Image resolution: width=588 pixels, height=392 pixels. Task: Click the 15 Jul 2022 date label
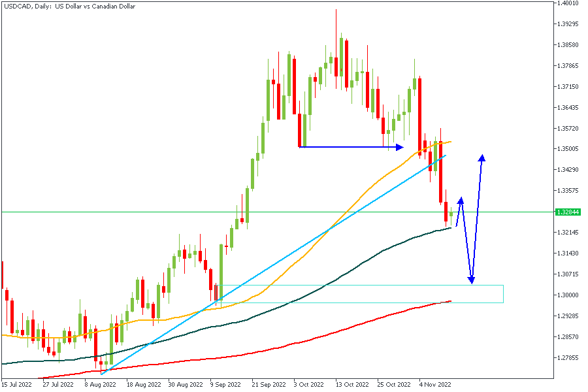coord(16,385)
